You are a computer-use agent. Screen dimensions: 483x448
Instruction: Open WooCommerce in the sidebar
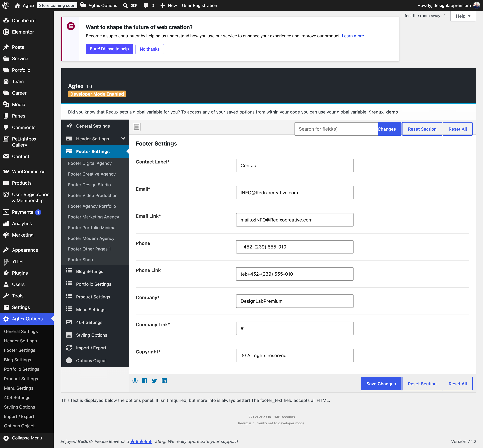tap(27, 171)
